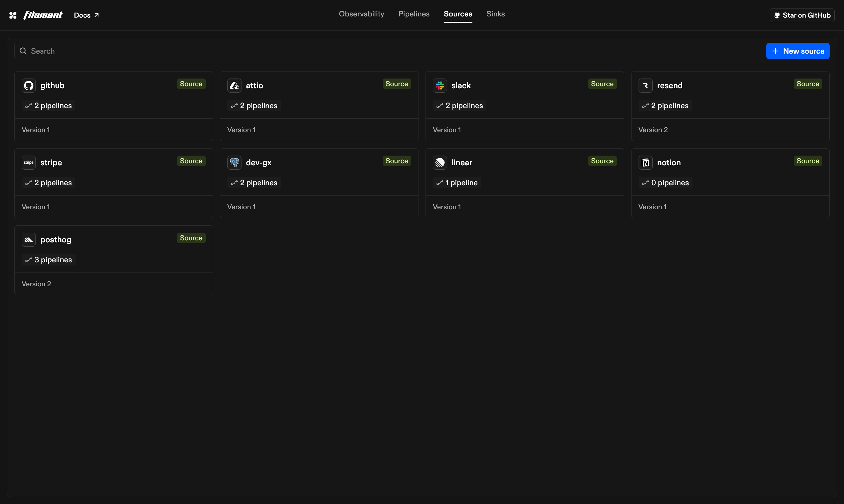Image resolution: width=844 pixels, height=504 pixels.
Task: Click the linear source logo icon
Action: click(440, 163)
